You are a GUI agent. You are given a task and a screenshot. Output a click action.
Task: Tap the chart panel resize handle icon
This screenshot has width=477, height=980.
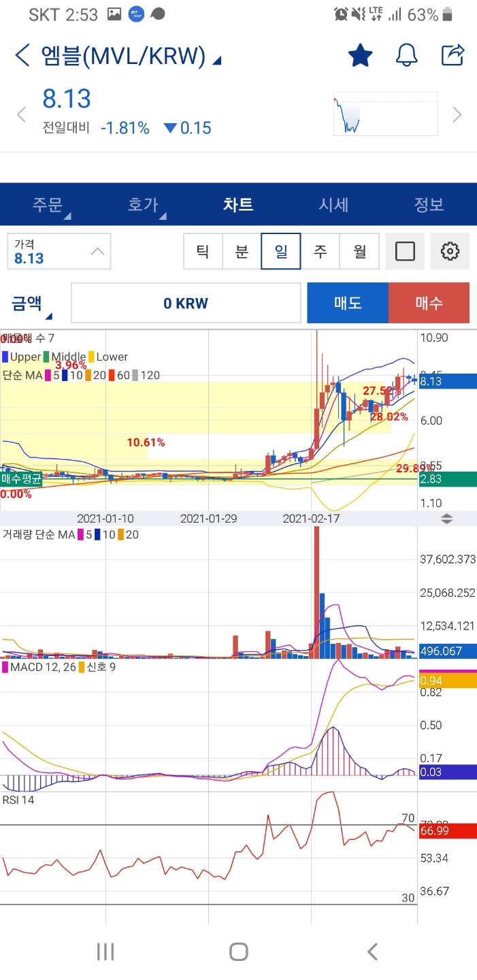coord(447,519)
